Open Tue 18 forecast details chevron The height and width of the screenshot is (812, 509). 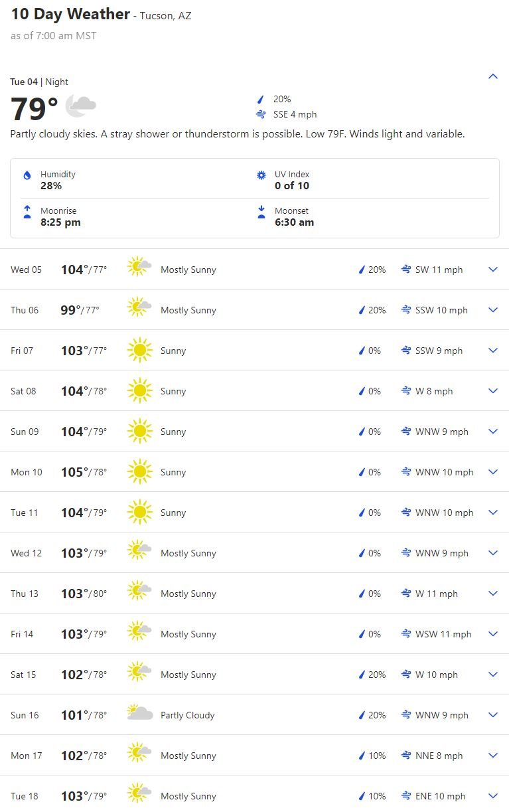tap(493, 795)
